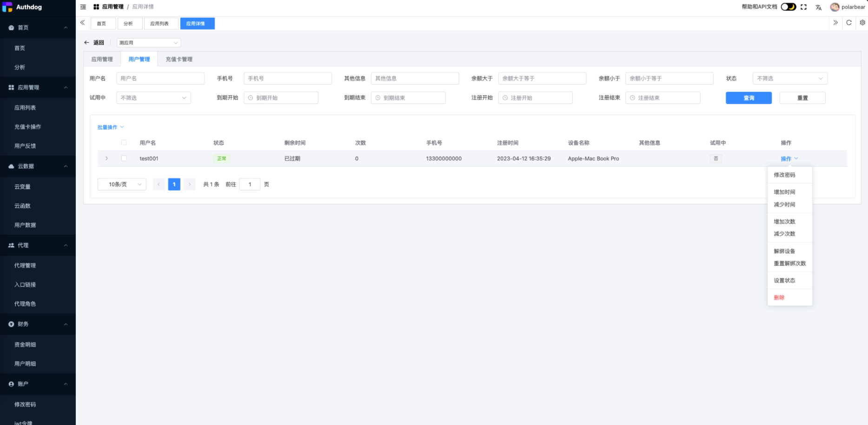The image size is (868, 425).
Task: Choose 解绑设备 from the action menu
Action: click(784, 251)
